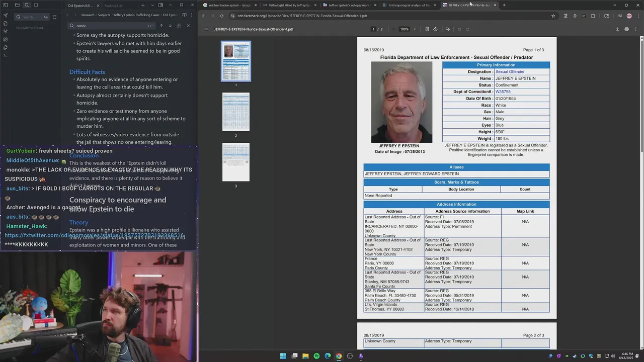Open 'Jeffery Epstein Trafficking Cases' breadcrumb
Screen dimensions: 644x362
[136, 15]
